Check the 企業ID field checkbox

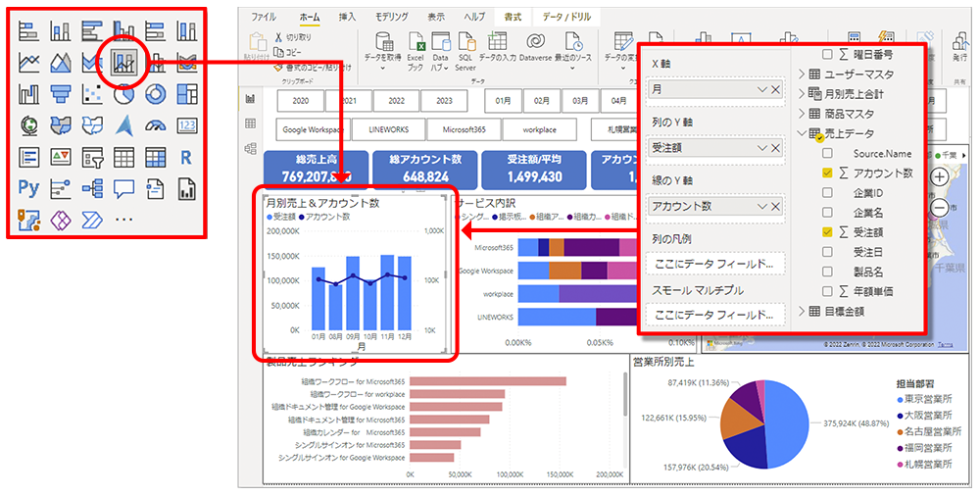827,193
